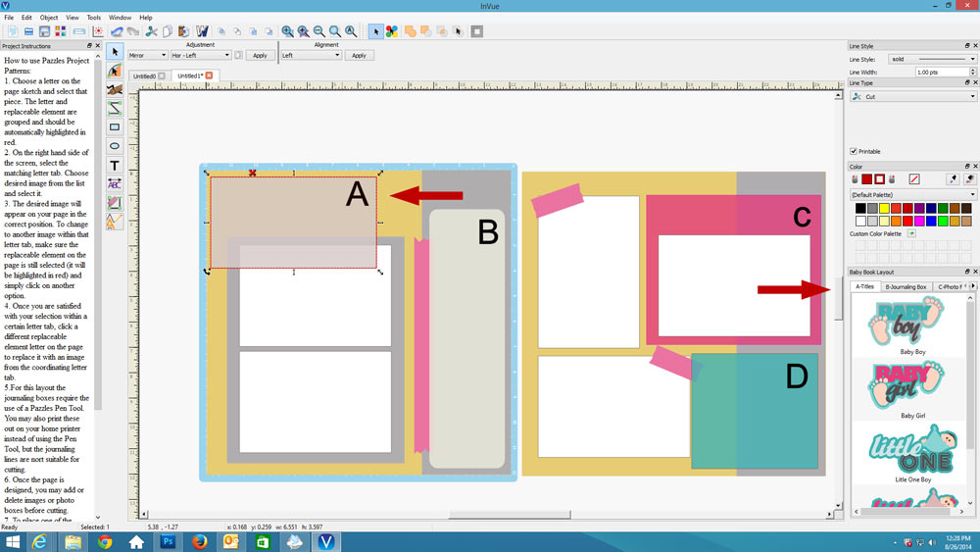Open the Tools menu
The width and height of the screenshot is (980, 552).
(93, 18)
